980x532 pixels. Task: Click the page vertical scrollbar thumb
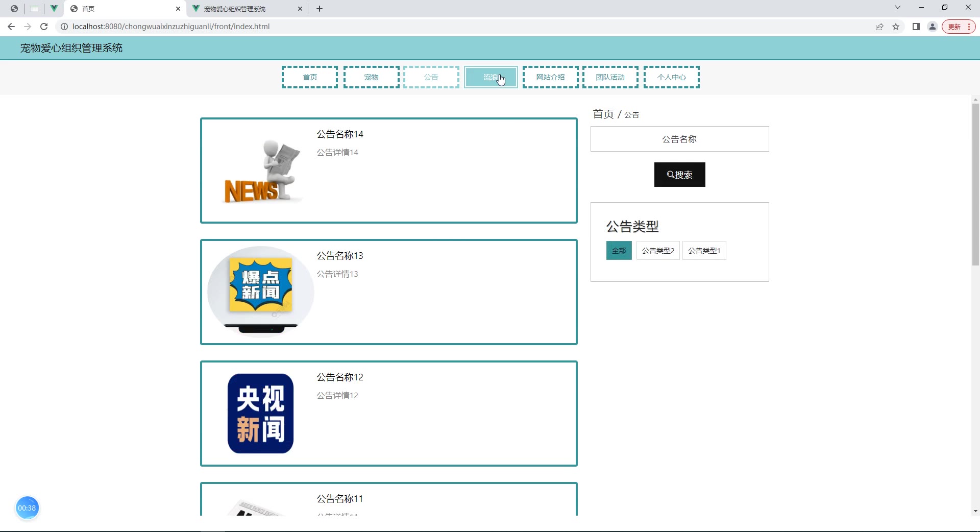coord(975,184)
